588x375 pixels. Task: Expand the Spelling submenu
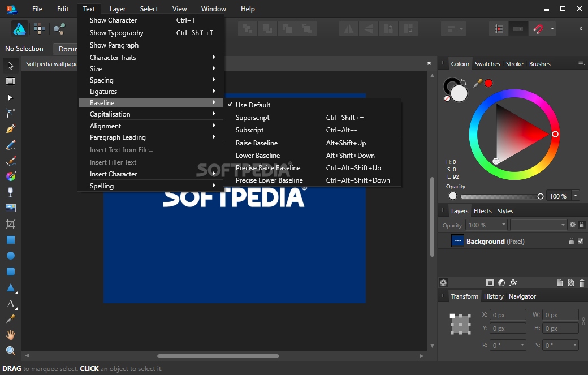pyautogui.click(x=151, y=186)
